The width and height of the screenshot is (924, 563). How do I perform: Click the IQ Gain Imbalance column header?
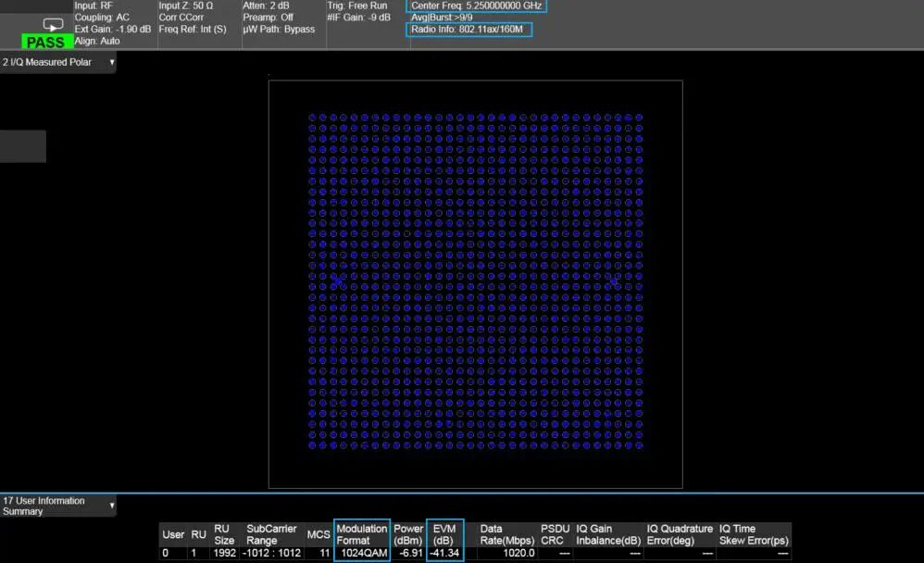click(608, 534)
